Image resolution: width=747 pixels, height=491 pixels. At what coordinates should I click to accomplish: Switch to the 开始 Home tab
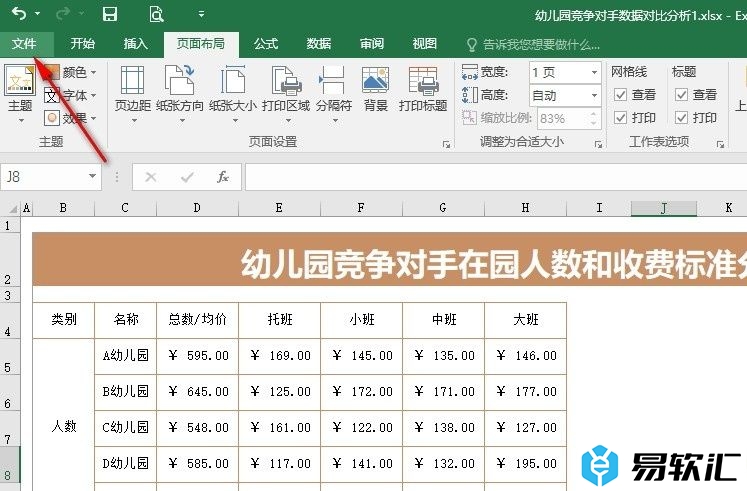click(82, 44)
